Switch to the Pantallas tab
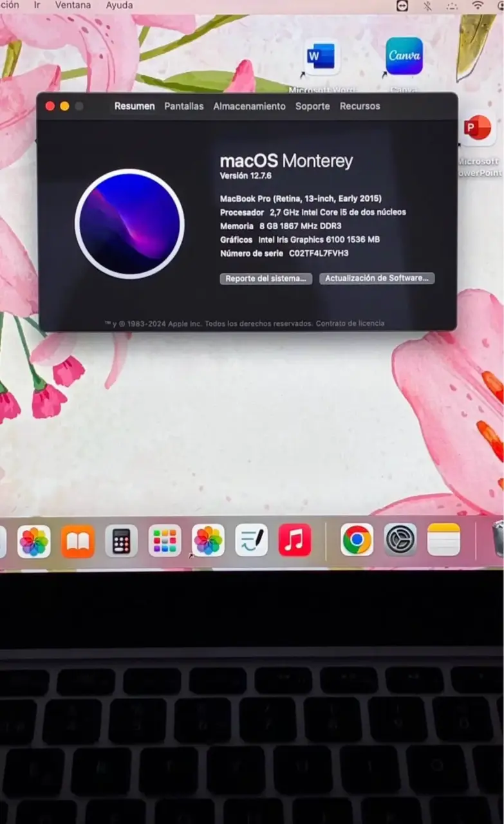The height and width of the screenshot is (824, 504). (184, 106)
